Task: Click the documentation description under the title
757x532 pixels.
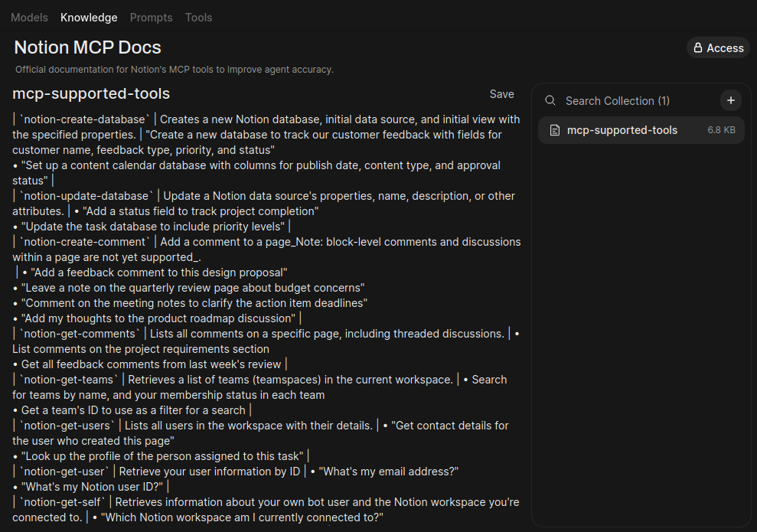Action: click(174, 69)
